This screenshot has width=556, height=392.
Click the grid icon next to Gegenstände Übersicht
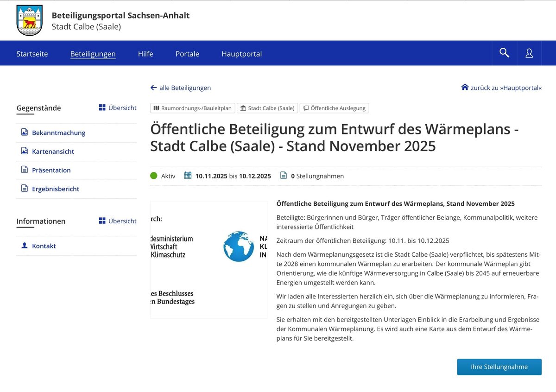point(102,107)
